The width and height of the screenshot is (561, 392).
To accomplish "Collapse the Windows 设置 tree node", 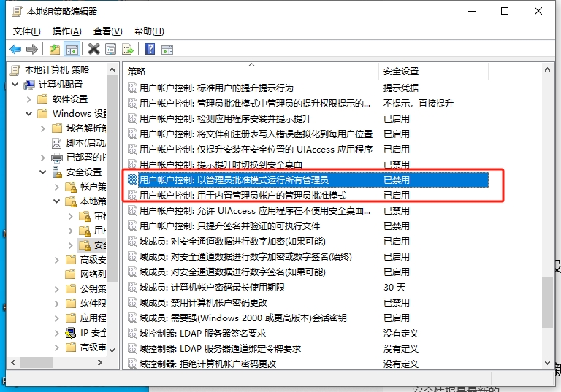I will pos(29,114).
